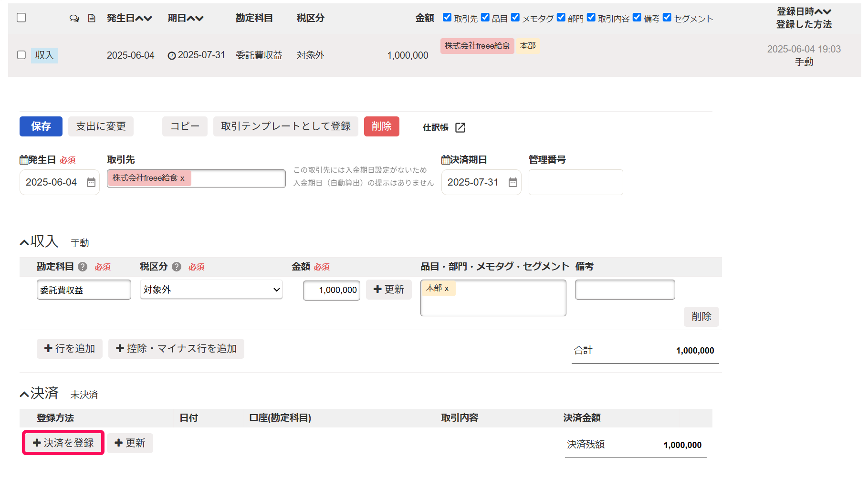Toggle the 部門 column checkbox
868x479 pixels.
[x=561, y=17]
